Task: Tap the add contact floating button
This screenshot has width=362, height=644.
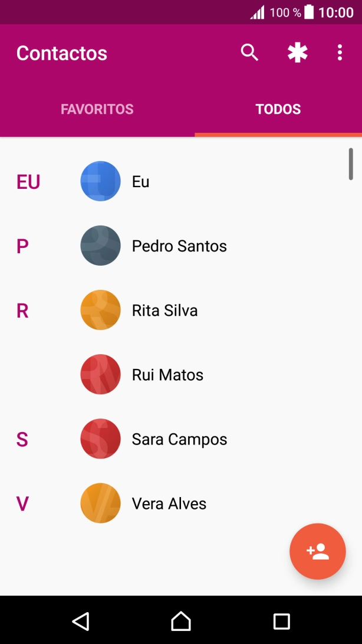Action: (317, 551)
